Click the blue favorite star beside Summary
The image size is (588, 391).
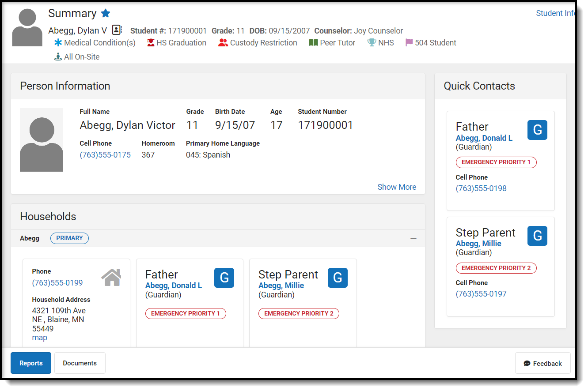point(106,13)
